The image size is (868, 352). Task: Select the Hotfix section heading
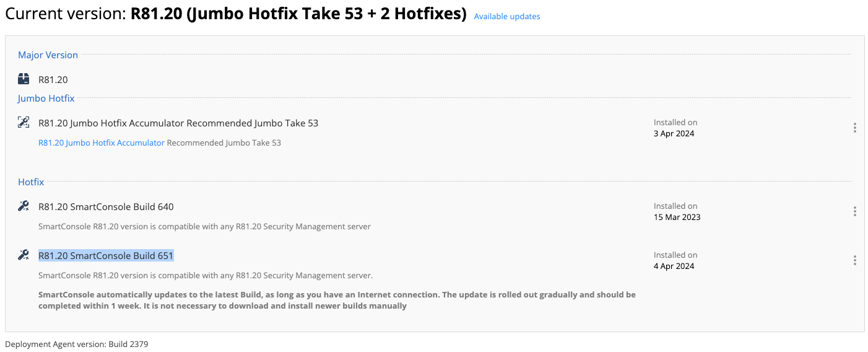point(31,182)
